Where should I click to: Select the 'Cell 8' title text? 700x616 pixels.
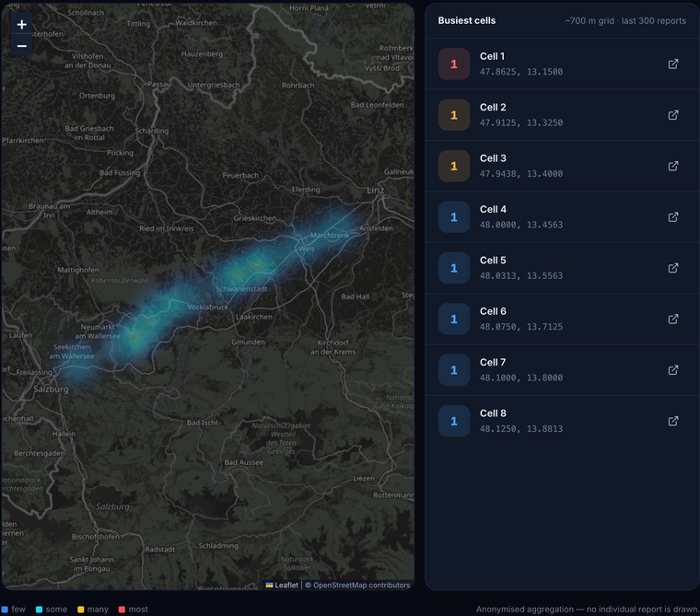493,413
